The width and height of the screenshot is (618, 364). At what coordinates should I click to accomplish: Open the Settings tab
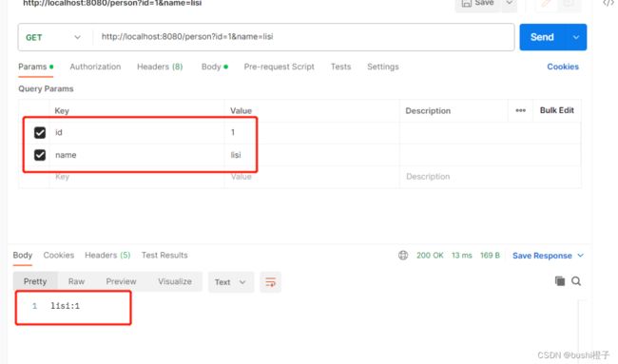point(383,67)
